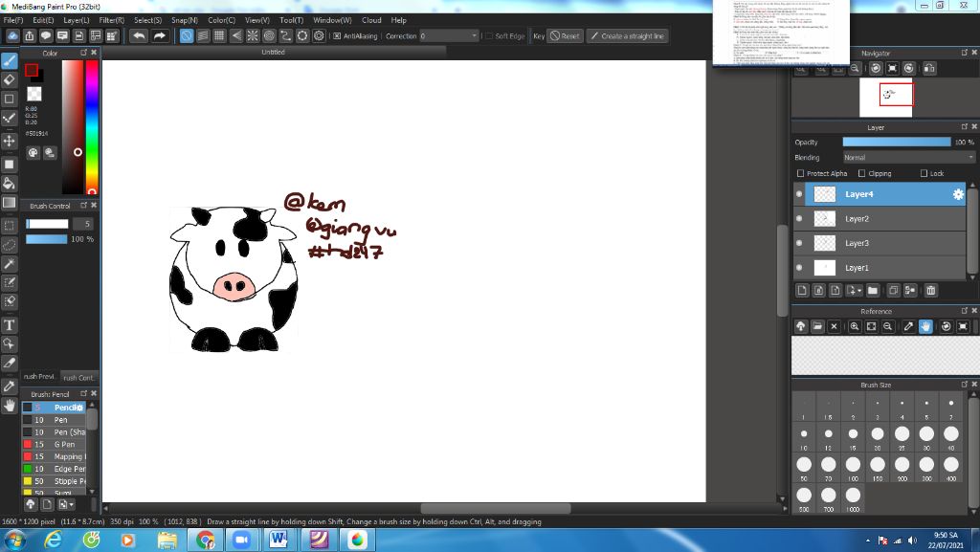Image resolution: width=980 pixels, height=552 pixels.
Task: Select Reference panel eyedropper icon
Action: point(909,326)
